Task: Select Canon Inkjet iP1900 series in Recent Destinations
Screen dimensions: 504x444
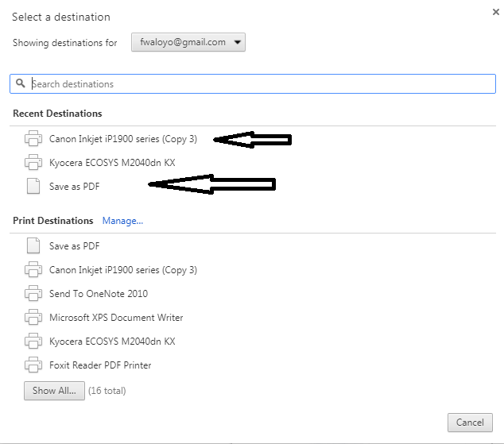Action: (x=123, y=139)
